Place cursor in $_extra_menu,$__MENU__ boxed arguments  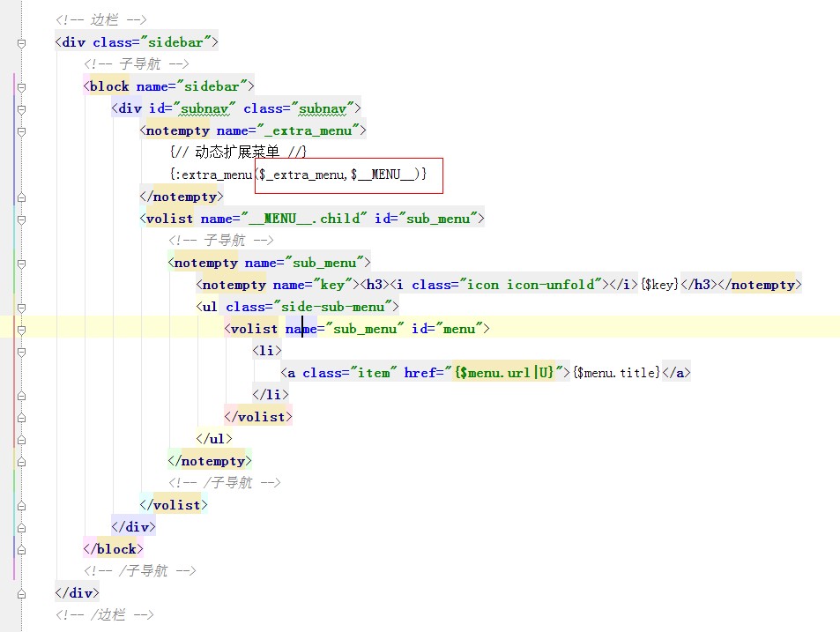pos(342,175)
